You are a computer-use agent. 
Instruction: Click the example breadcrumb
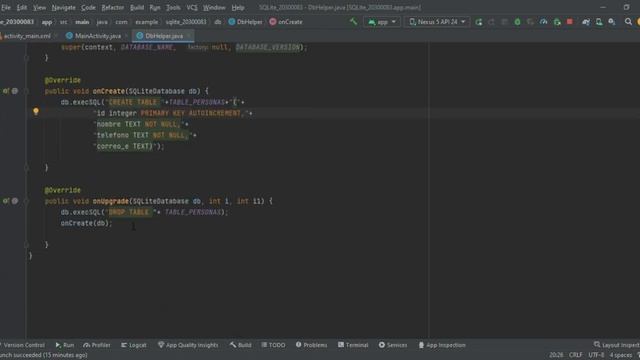pyautogui.click(x=147, y=22)
